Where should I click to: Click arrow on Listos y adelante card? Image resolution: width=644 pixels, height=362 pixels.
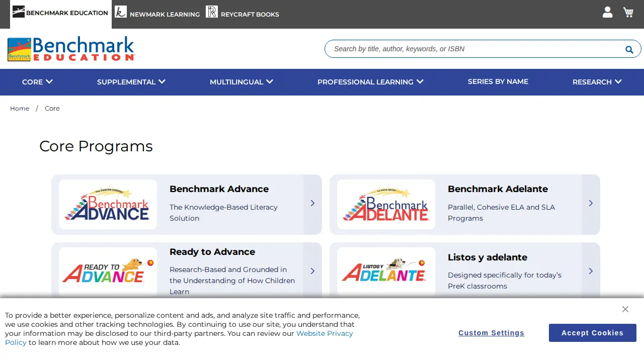pyautogui.click(x=591, y=271)
